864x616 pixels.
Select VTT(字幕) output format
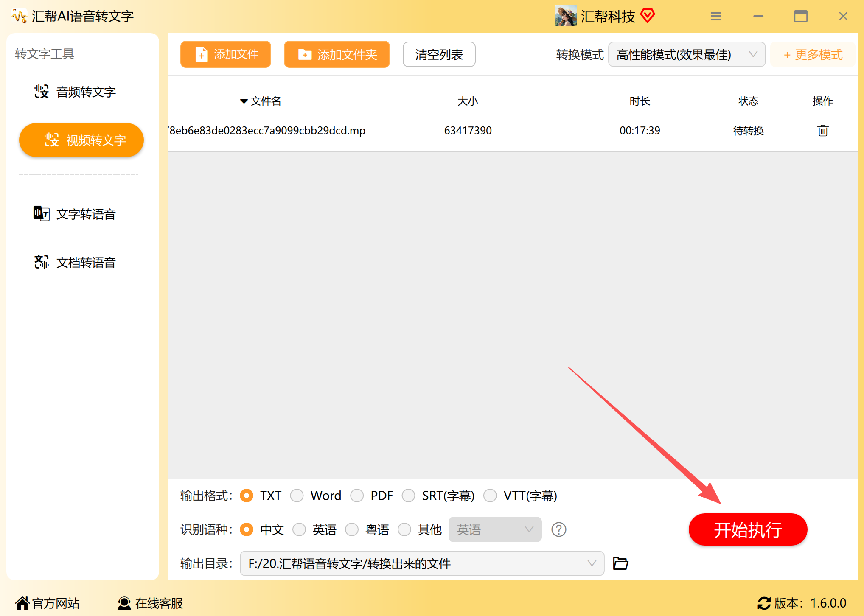point(490,496)
